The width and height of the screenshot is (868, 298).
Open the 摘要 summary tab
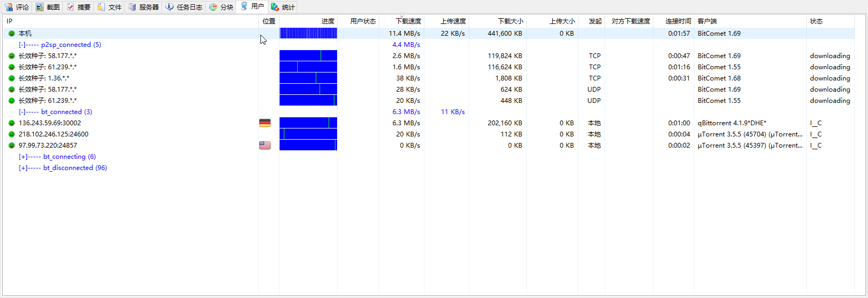coord(78,7)
